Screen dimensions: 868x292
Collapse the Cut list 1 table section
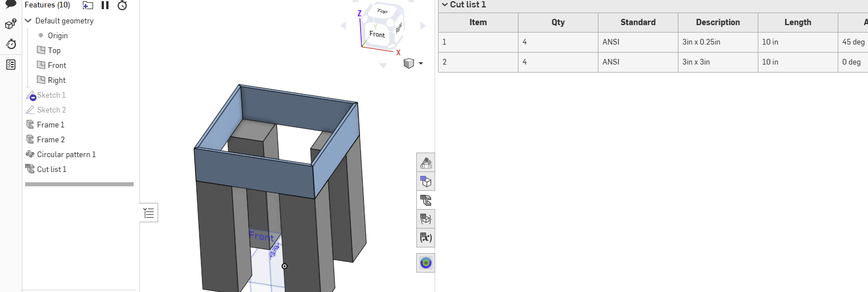444,5
